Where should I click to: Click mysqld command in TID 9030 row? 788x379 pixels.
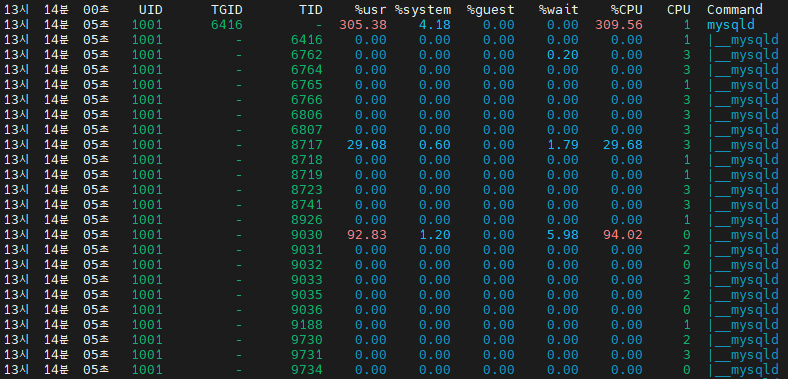tap(743, 235)
